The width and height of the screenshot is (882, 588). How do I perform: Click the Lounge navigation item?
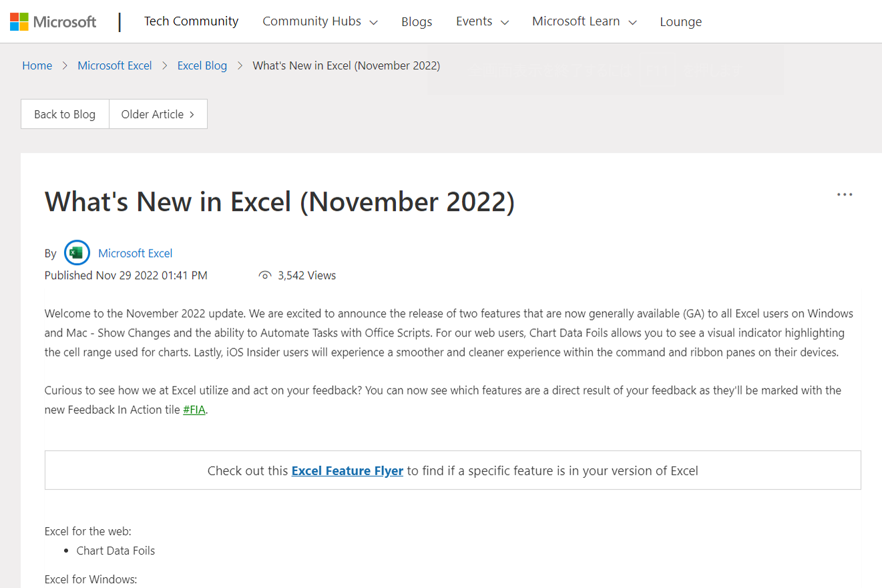[x=680, y=21]
